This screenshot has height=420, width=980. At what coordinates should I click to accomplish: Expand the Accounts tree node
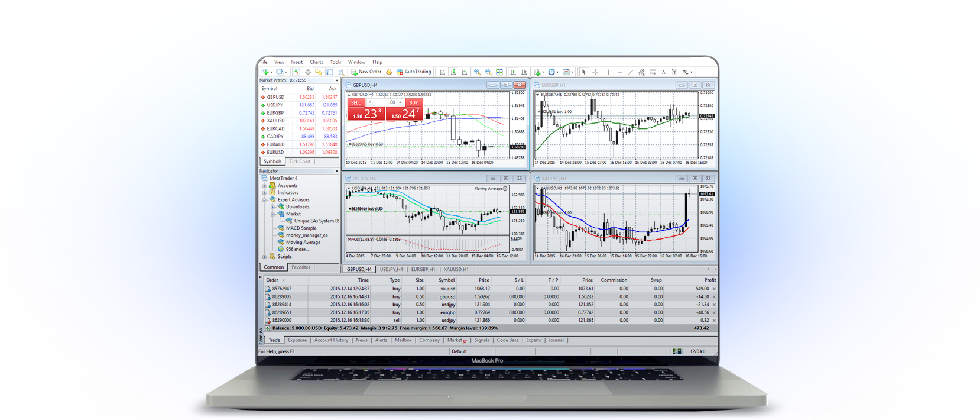[x=265, y=186]
